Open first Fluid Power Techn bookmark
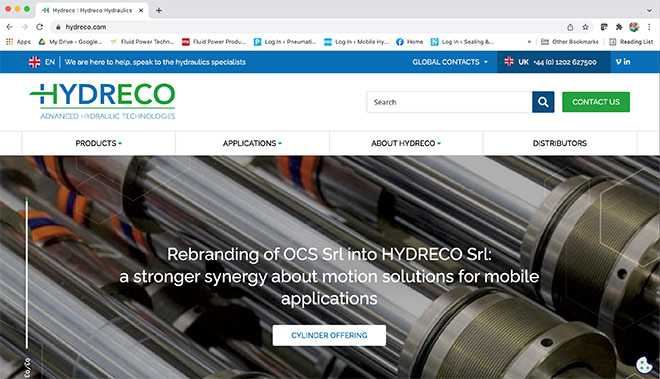Image resolution: width=660 pixels, height=379 pixels. coord(142,42)
